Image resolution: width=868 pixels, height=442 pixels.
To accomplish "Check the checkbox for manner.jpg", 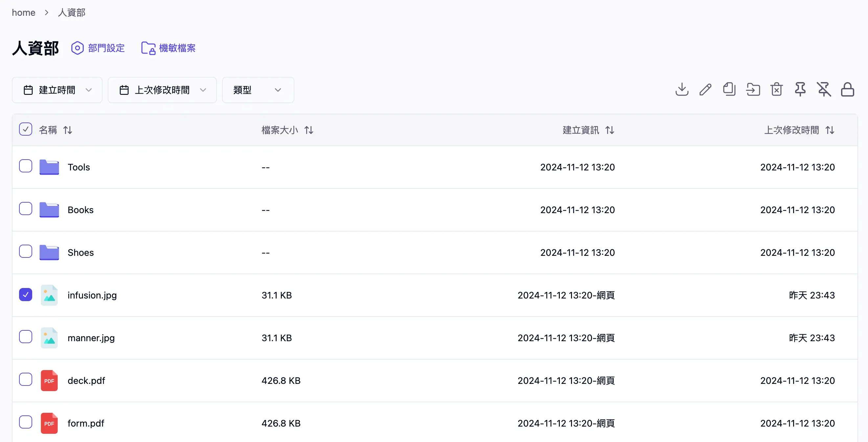I will (x=25, y=337).
